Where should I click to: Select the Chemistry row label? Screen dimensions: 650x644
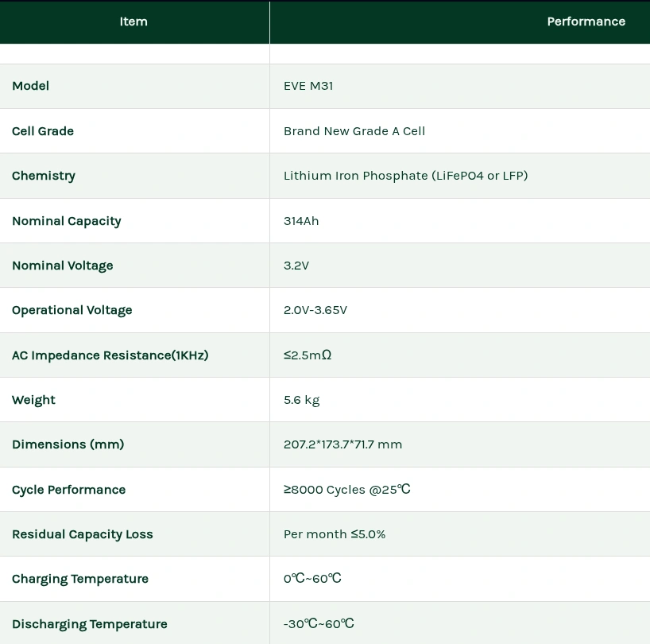pos(44,176)
